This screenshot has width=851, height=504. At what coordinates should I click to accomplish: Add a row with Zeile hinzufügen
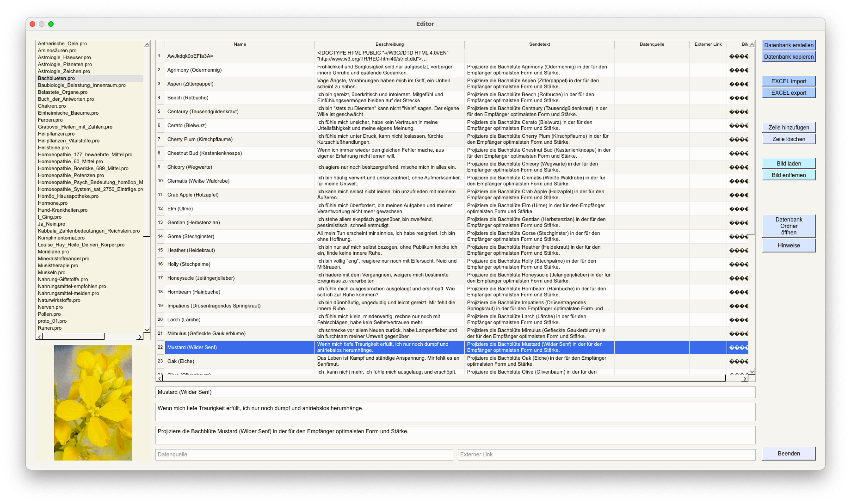click(x=789, y=128)
